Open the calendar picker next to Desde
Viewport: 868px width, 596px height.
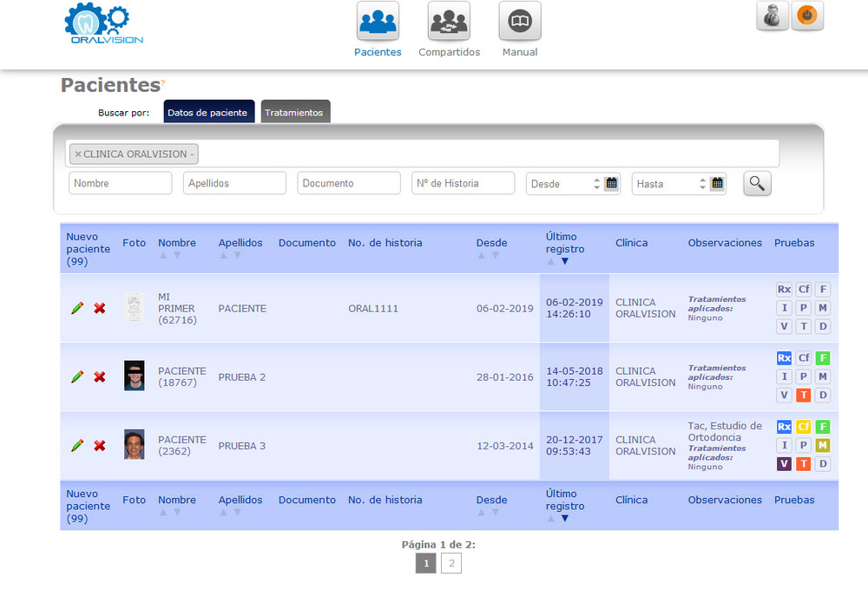[610, 183]
